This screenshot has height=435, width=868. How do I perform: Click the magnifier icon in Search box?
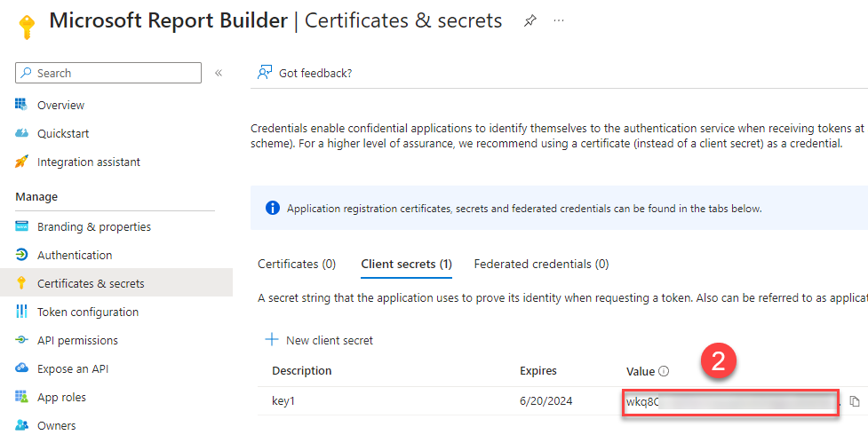26,73
